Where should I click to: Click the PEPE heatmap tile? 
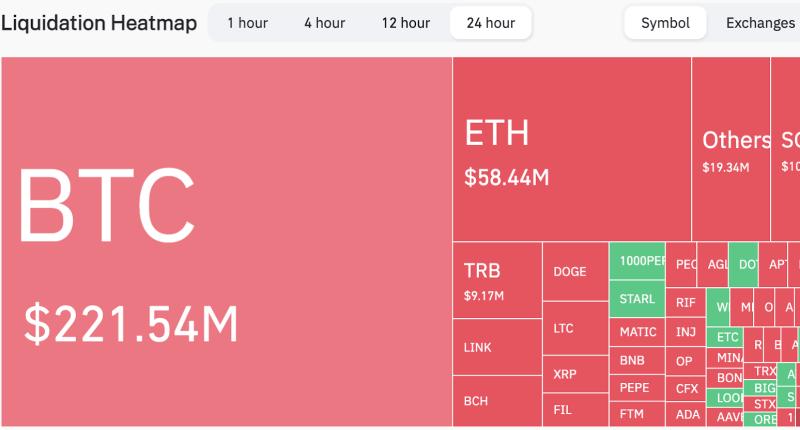(x=637, y=387)
